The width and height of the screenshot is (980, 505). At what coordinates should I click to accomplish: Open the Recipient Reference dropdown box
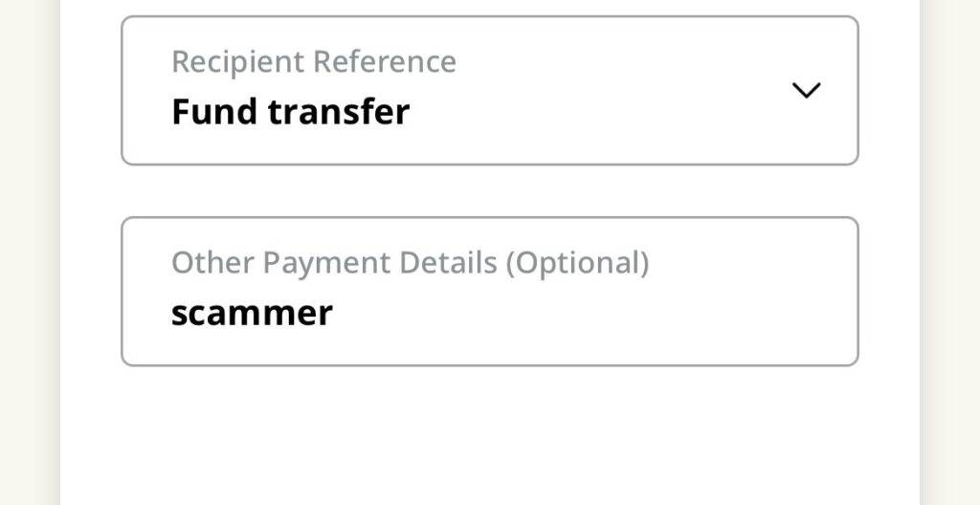coord(489,91)
